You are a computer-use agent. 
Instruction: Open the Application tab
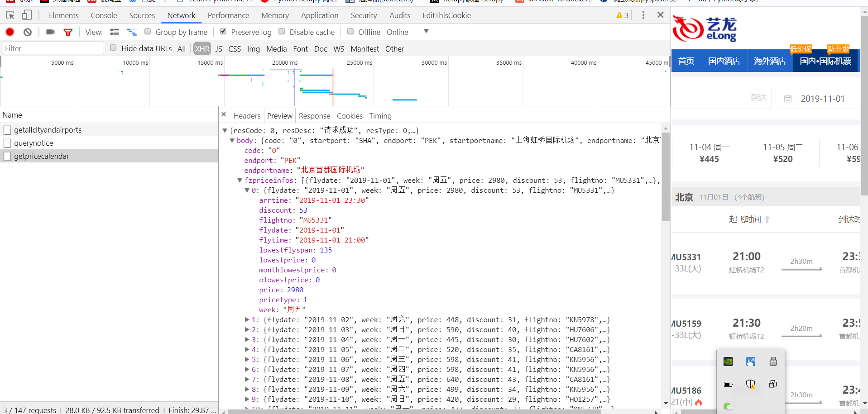click(320, 15)
